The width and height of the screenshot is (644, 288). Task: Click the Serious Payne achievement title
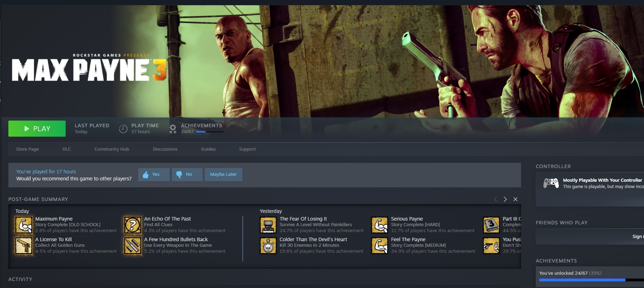pos(407,219)
